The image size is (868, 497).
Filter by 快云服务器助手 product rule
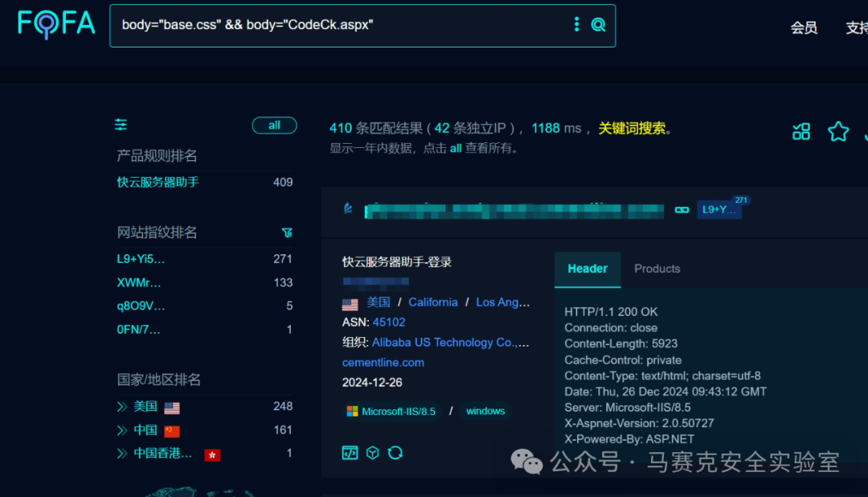[x=158, y=183]
